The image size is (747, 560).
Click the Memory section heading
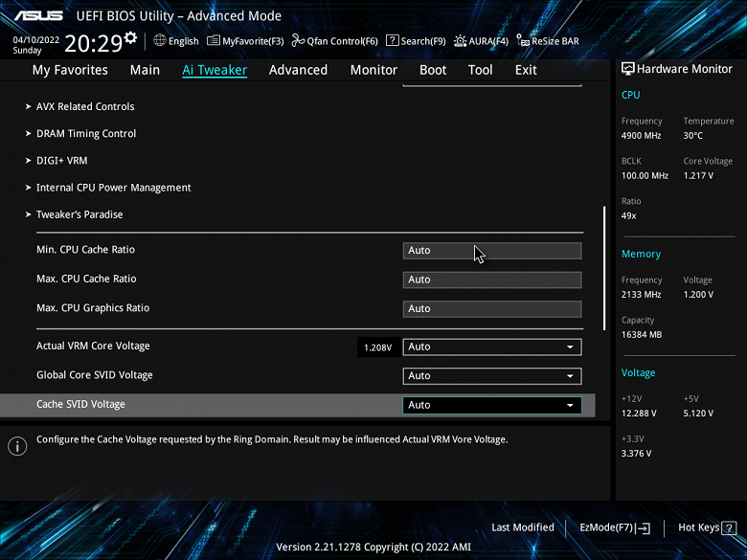coord(641,255)
